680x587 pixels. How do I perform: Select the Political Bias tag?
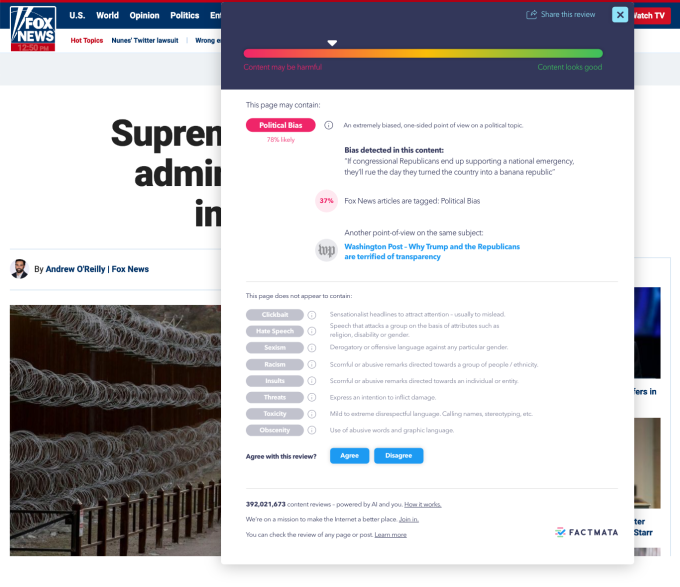pos(281,125)
